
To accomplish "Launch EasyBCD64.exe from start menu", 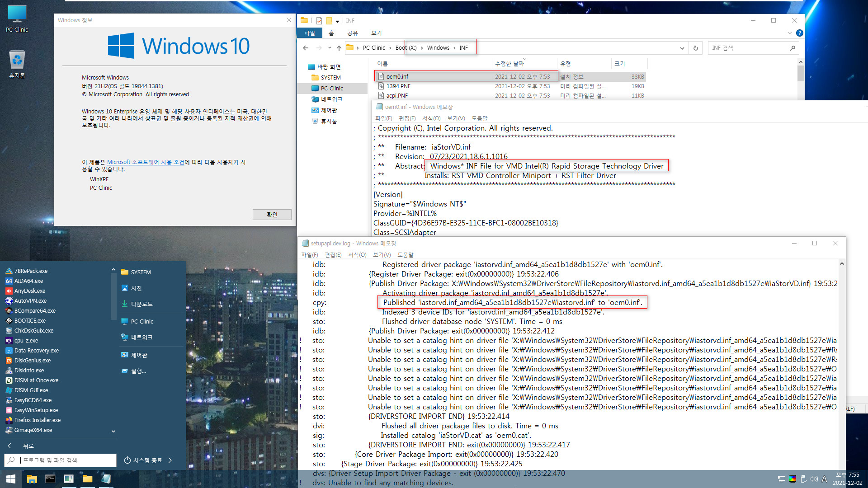I will click(x=33, y=400).
